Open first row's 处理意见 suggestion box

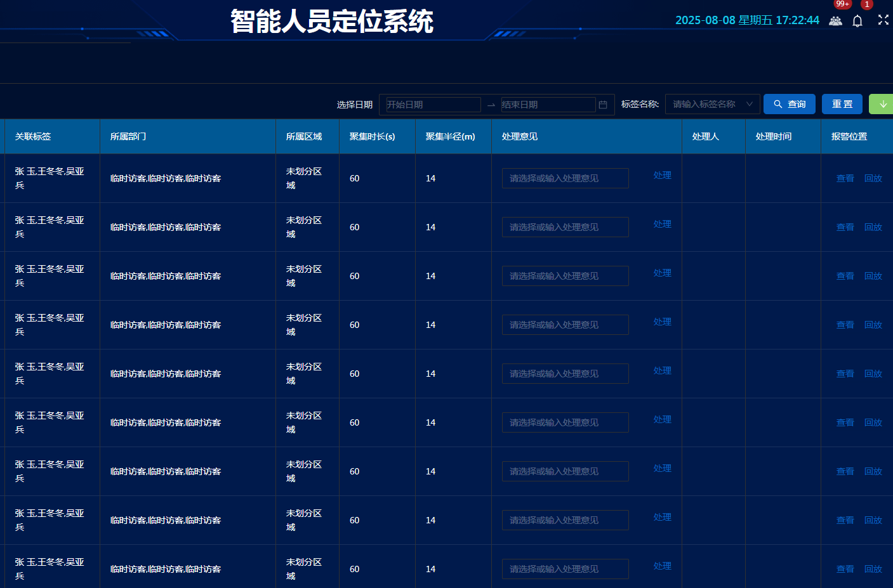[x=565, y=178]
